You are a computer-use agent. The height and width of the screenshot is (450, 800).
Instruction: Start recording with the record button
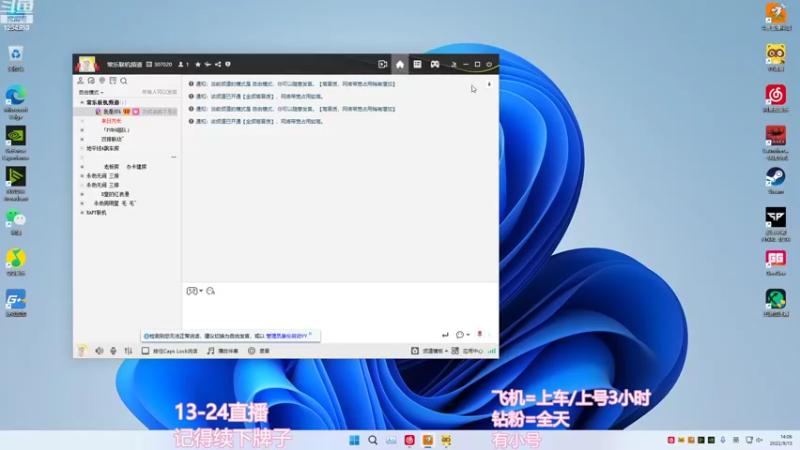pos(259,351)
